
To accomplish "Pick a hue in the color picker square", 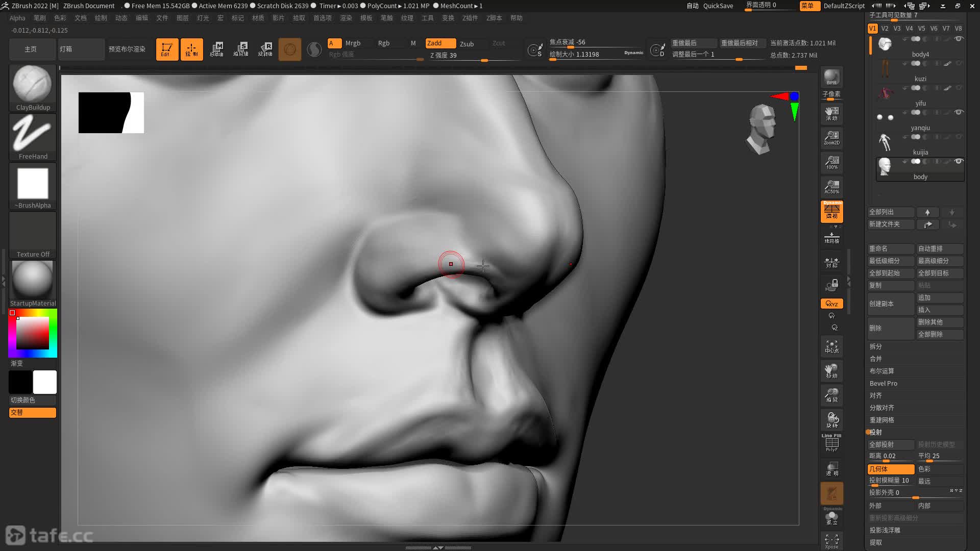I will (x=33, y=333).
